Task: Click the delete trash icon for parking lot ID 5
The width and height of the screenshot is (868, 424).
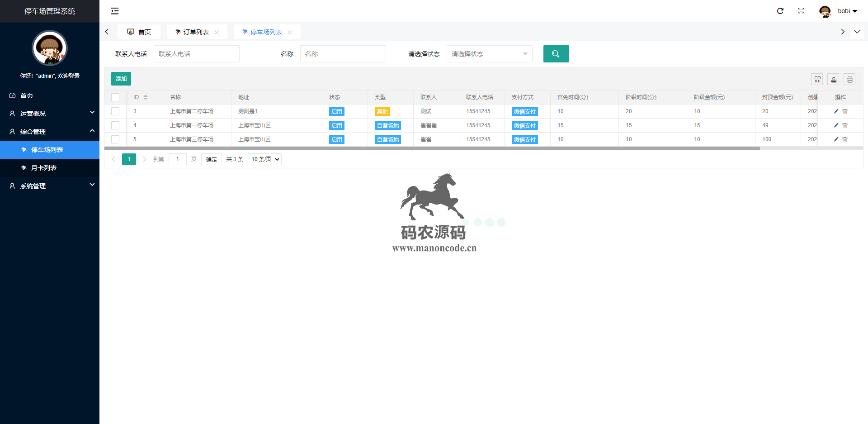Action: pos(845,139)
